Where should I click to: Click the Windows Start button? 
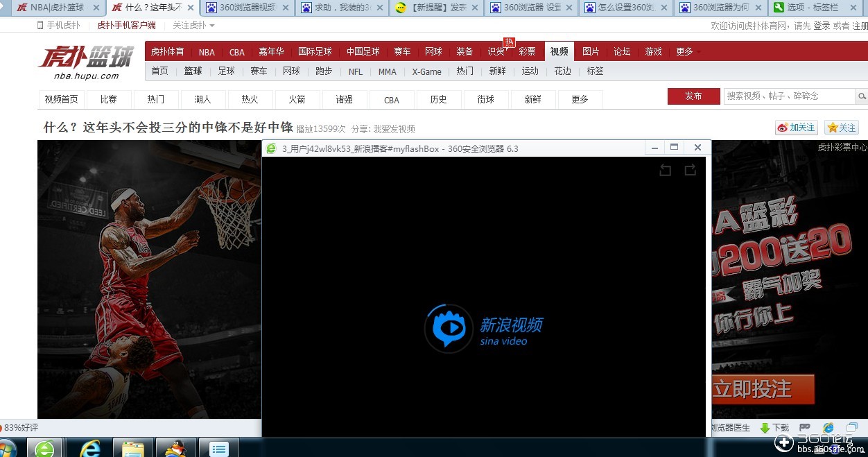(7, 449)
